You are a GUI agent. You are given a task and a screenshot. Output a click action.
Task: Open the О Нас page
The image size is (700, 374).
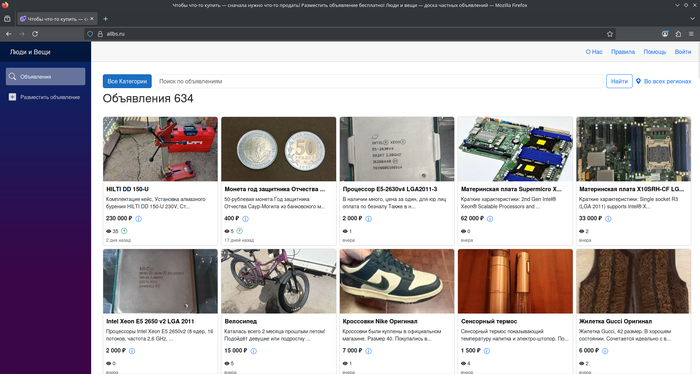(594, 52)
